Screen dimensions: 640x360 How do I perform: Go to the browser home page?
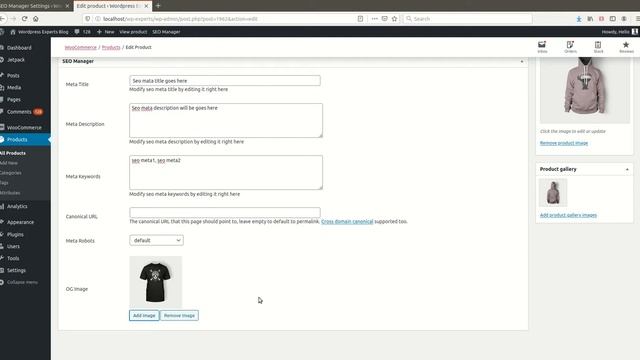(36, 19)
